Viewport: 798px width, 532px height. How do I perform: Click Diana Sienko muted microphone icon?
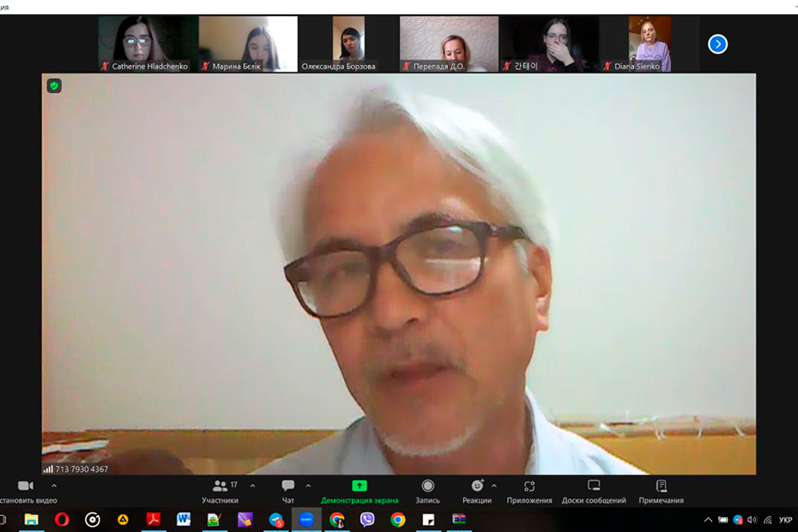[607, 66]
